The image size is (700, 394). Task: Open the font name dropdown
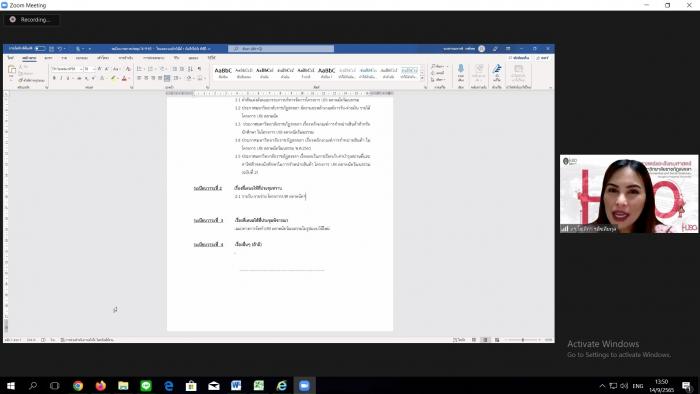coord(67,69)
